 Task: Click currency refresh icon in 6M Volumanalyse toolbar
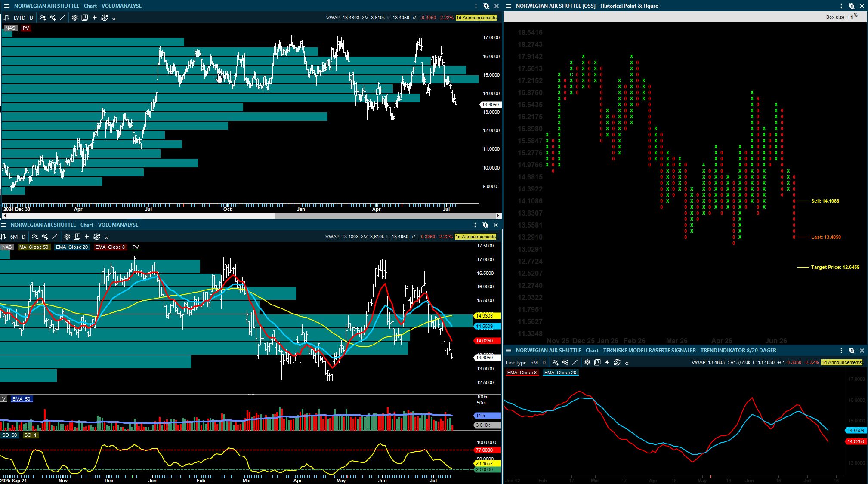click(x=97, y=237)
